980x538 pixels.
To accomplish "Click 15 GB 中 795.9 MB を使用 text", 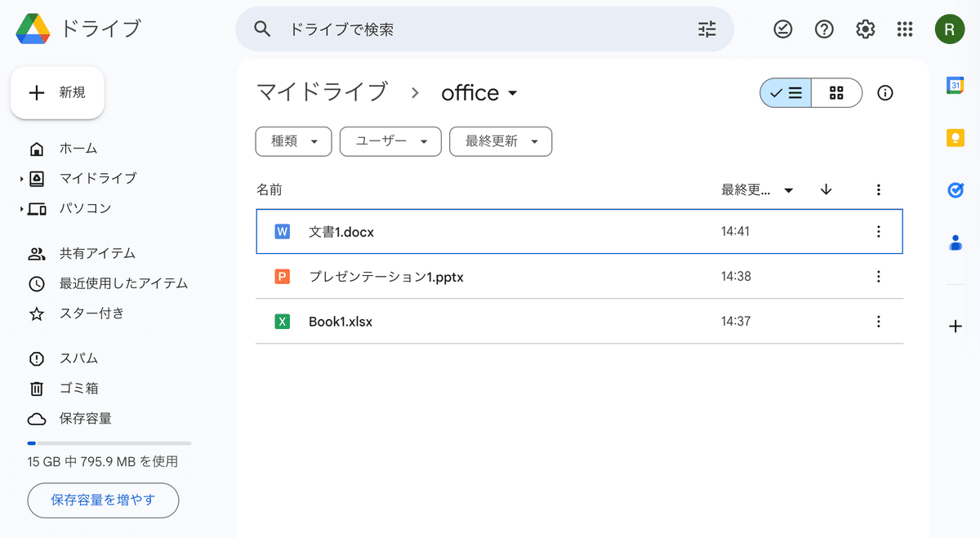I will (103, 462).
